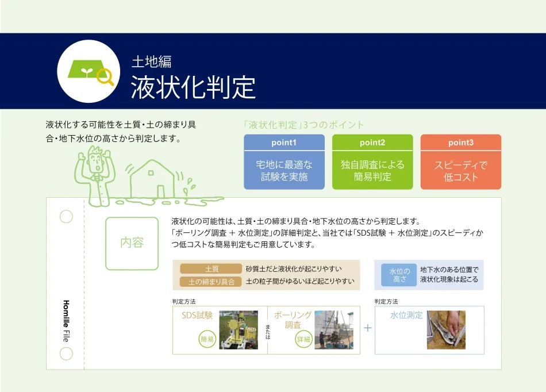The width and height of the screenshot is (546, 392).
Task: Select the point3 card スピーディで低コスト
Action: (461, 162)
